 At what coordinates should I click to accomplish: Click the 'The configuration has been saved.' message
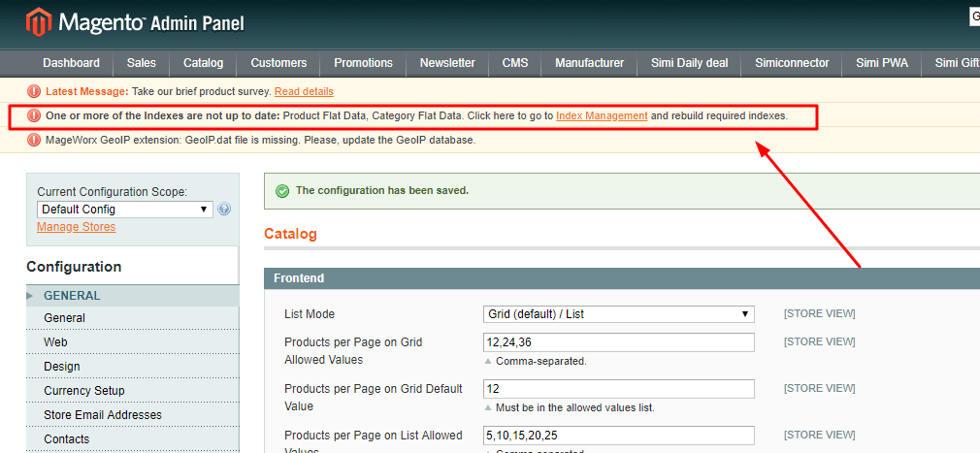[x=382, y=190]
